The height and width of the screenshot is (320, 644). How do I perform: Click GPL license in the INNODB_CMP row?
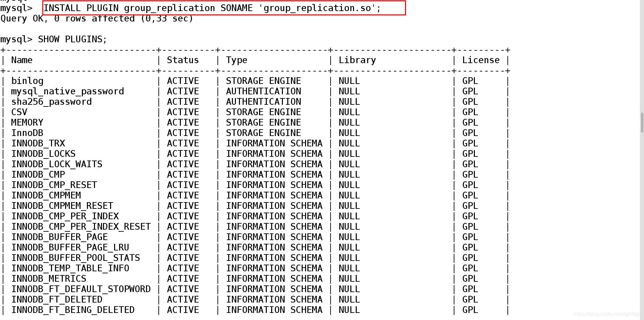470,175
